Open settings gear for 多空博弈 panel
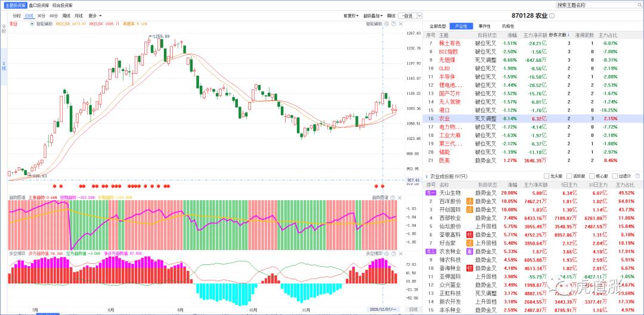Viewport: 644px width, 315px height. click(386, 253)
